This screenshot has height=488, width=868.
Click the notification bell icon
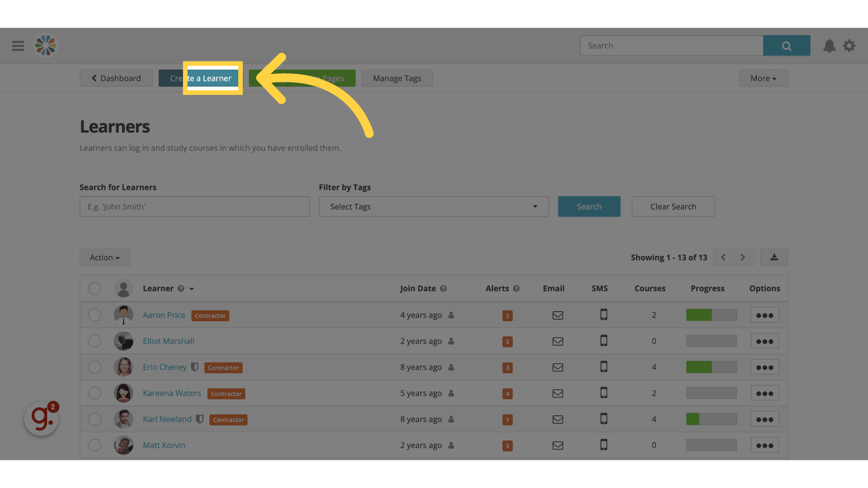(829, 45)
